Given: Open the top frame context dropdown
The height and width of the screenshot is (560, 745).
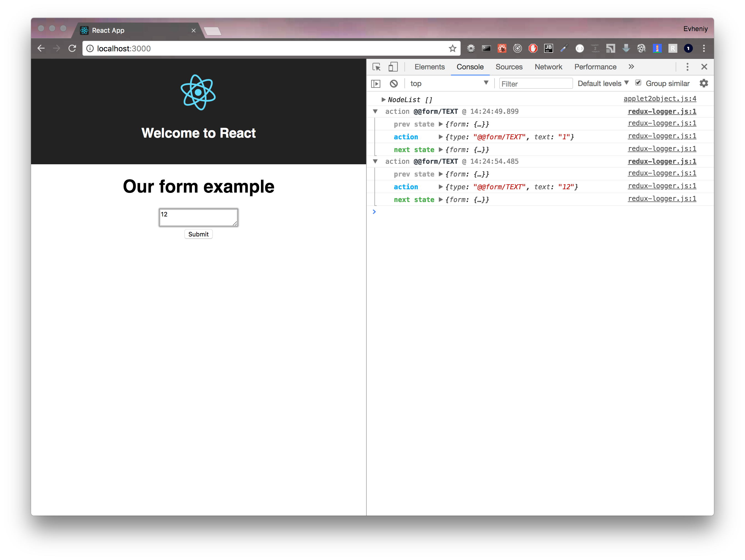Looking at the screenshot, I should coord(450,83).
